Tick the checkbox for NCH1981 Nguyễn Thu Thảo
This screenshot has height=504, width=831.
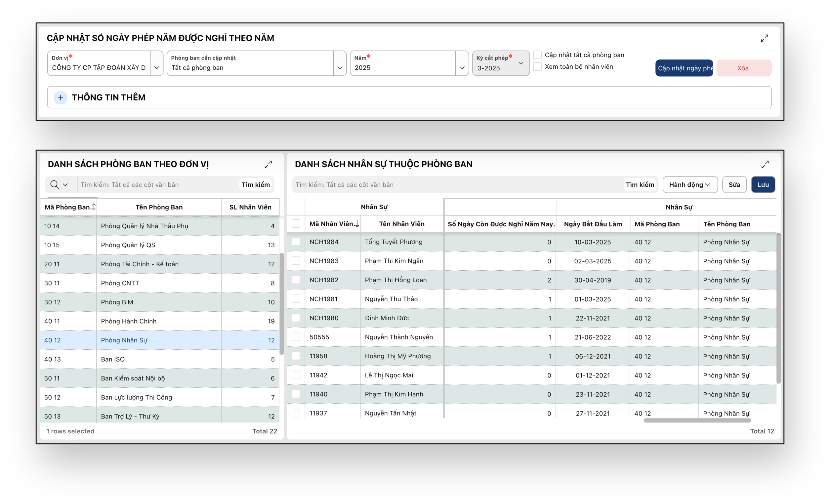[x=296, y=299]
